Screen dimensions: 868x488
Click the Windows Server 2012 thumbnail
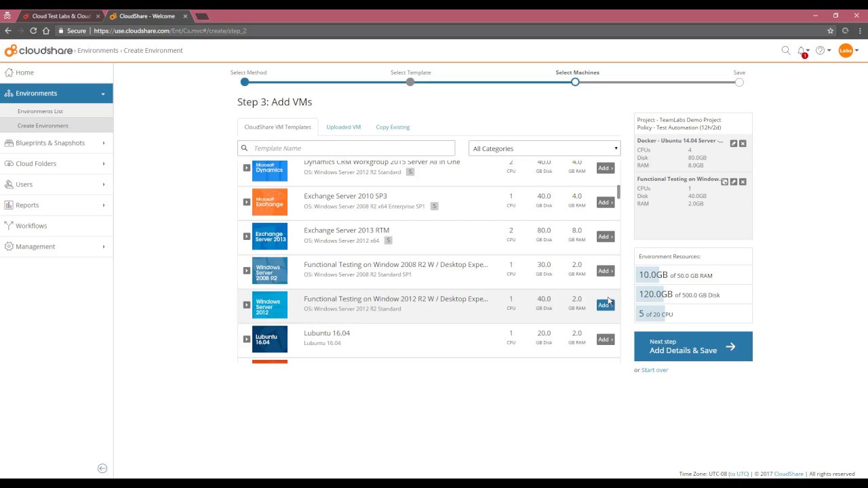pyautogui.click(x=270, y=305)
